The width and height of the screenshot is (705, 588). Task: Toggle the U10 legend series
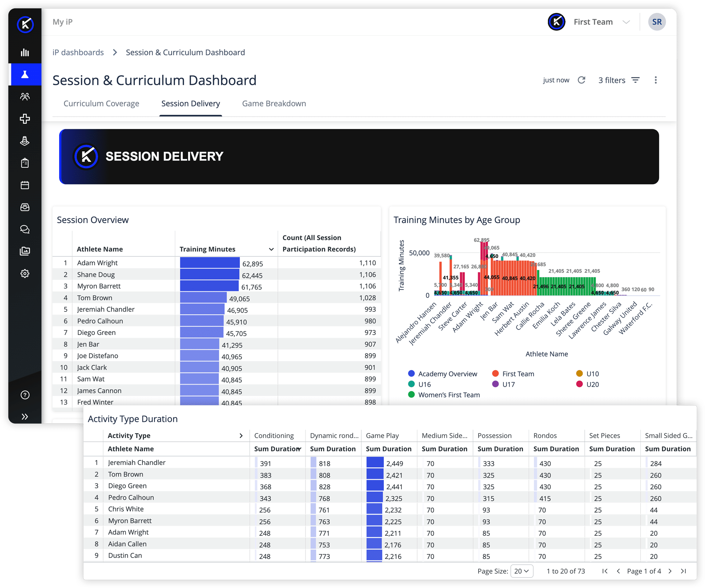(587, 374)
